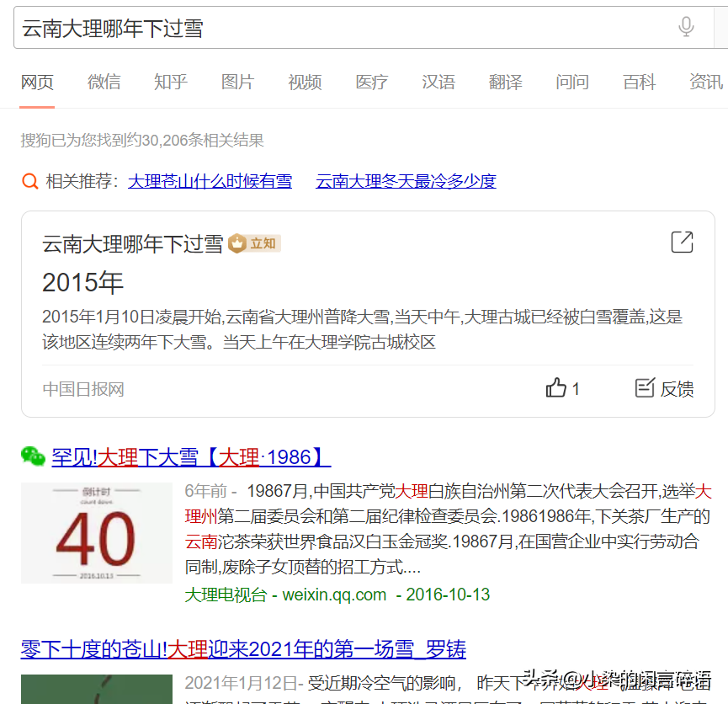Screen dimensions: 728x704
Task: Click the microphone voice search icon
Action: 686,27
